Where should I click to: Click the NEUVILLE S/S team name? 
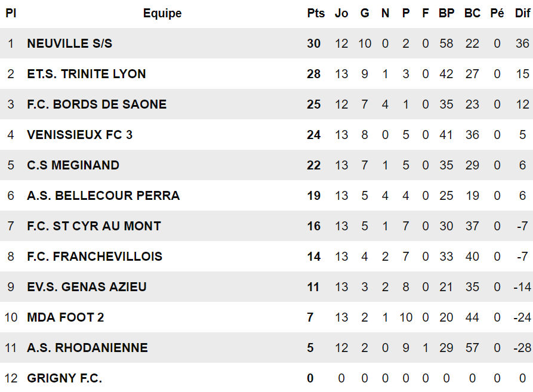tap(69, 44)
